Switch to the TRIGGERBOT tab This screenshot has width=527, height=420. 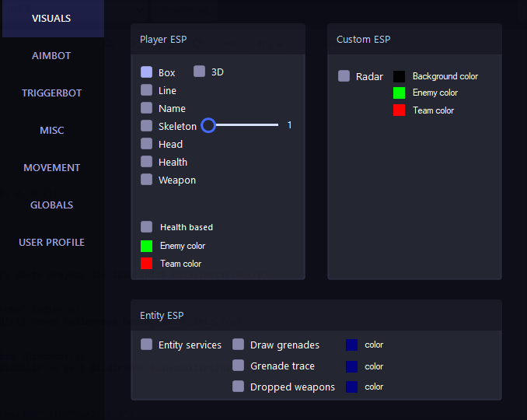(x=51, y=93)
